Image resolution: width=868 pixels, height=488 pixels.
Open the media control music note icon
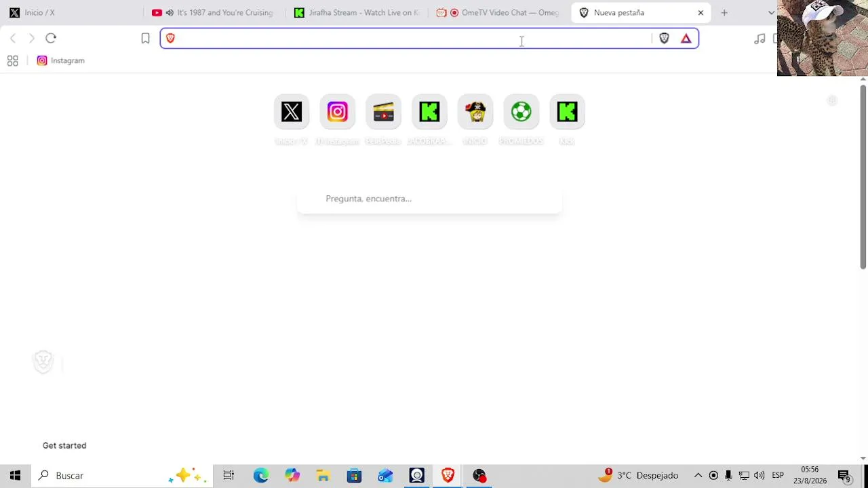759,39
